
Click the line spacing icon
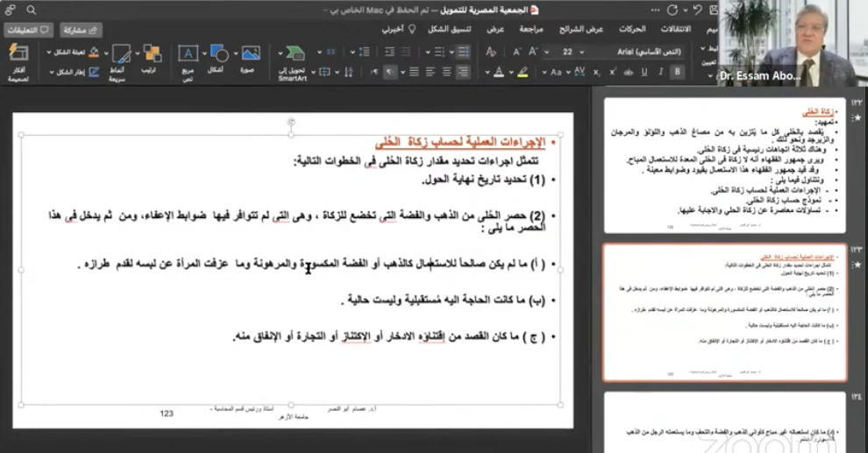(x=364, y=52)
